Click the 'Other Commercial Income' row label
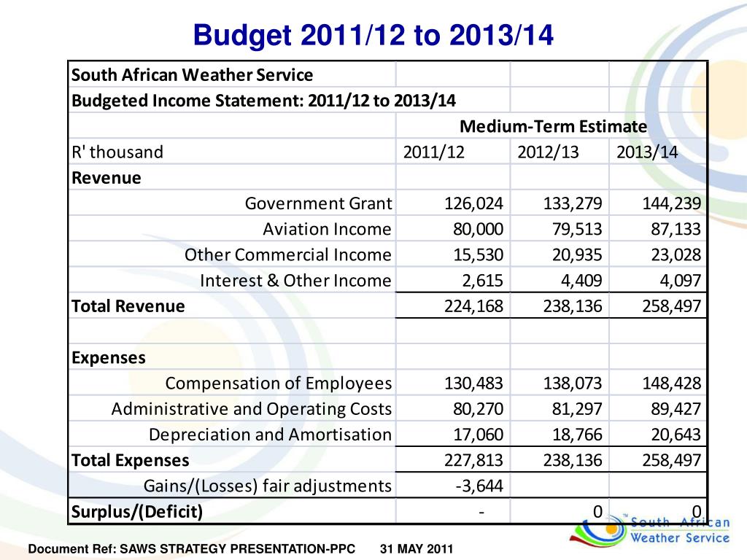The height and width of the screenshot is (560, 747). [287, 254]
